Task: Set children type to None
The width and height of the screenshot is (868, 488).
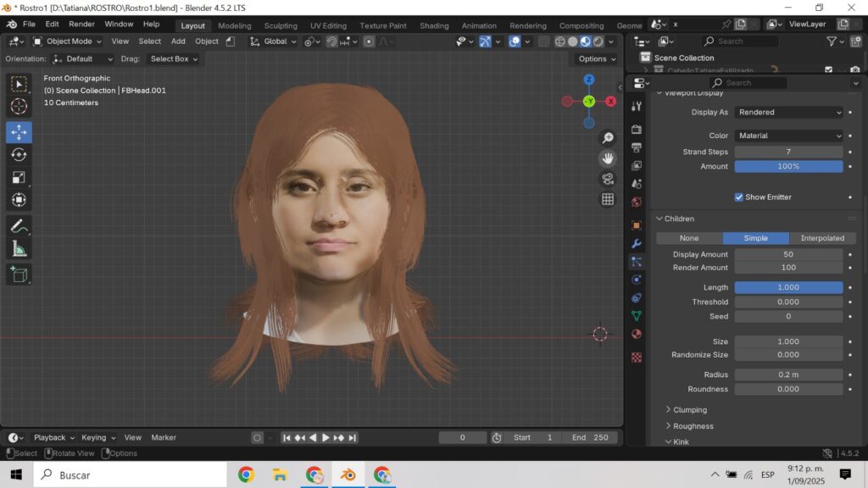Action: 689,238
